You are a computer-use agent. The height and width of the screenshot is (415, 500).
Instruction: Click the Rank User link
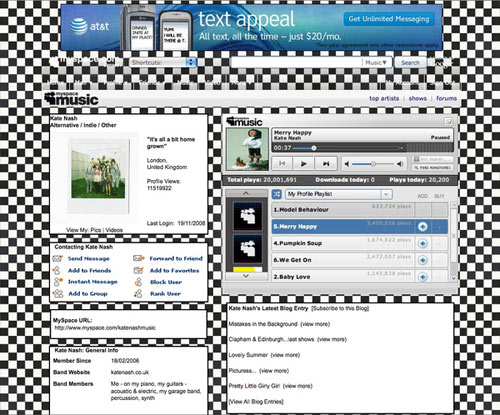pos(165,294)
